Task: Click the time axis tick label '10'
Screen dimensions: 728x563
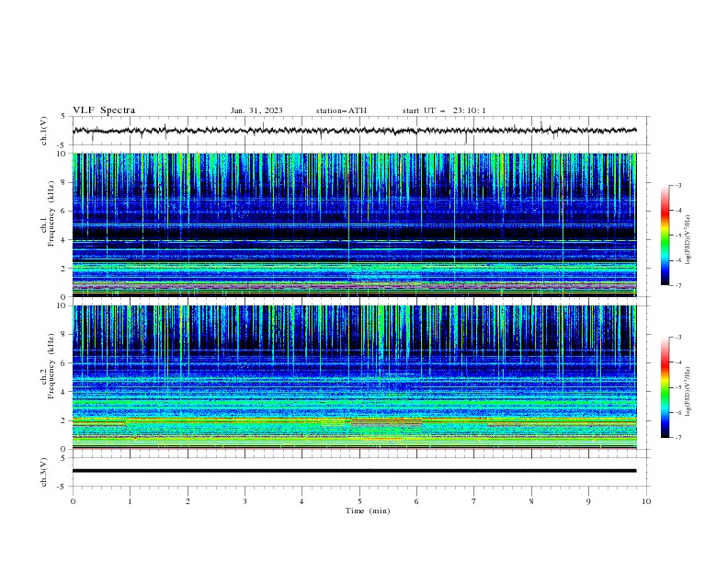Action: [x=646, y=501]
